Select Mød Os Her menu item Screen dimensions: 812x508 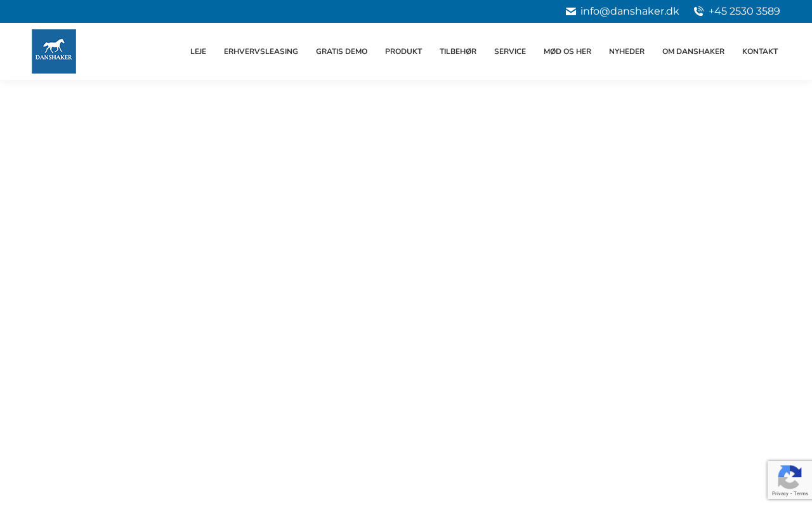point(567,51)
